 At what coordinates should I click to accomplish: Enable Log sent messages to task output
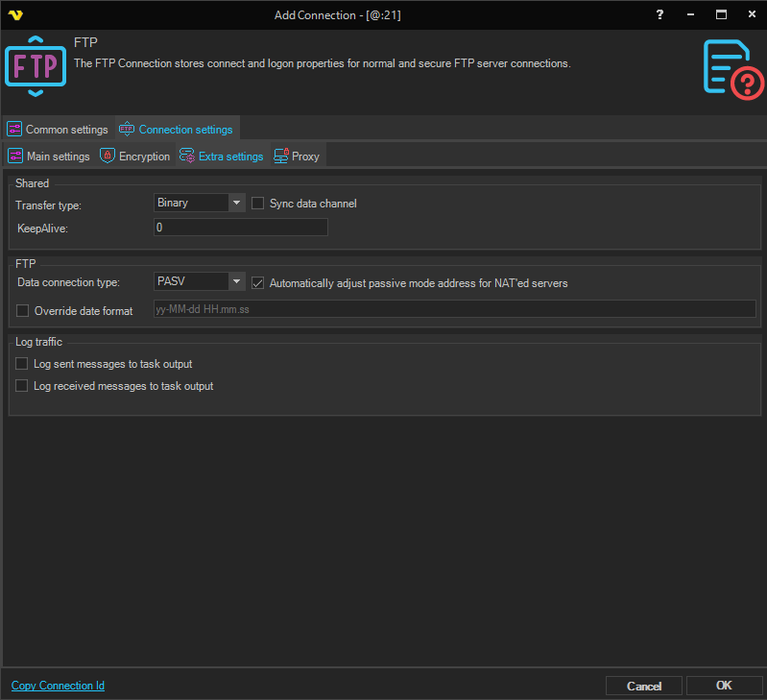click(23, 364)
